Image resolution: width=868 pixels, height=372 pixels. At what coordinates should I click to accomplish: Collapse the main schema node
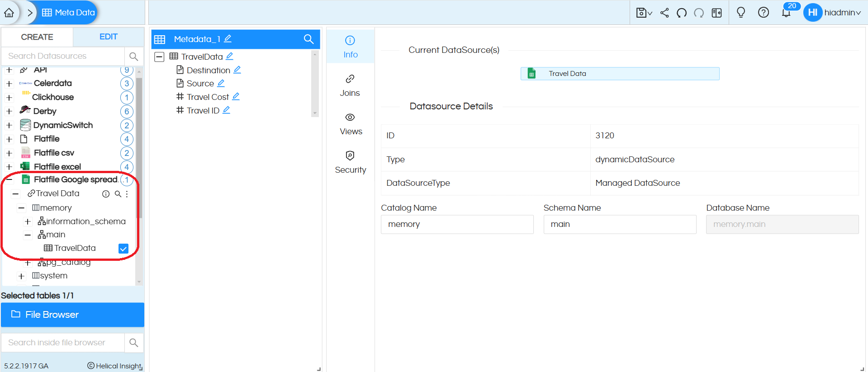[28, 235]
